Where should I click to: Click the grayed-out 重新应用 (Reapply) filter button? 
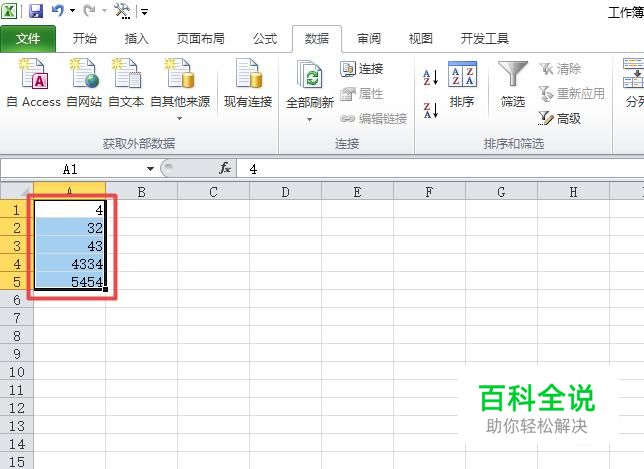[x=571, y=94]
